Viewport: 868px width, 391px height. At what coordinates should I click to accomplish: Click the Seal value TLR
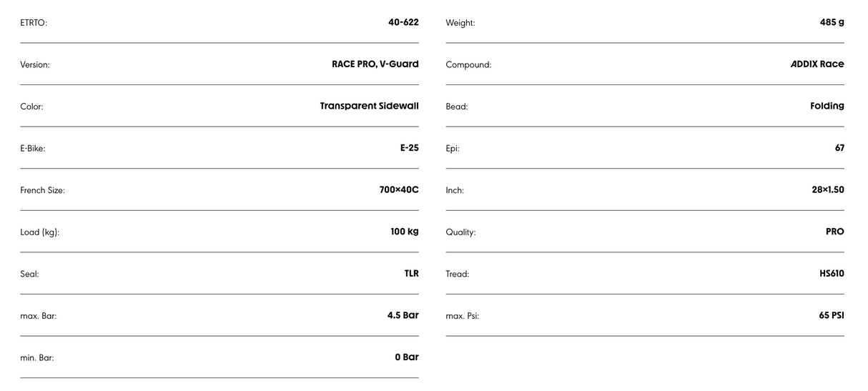click(411, 274)
